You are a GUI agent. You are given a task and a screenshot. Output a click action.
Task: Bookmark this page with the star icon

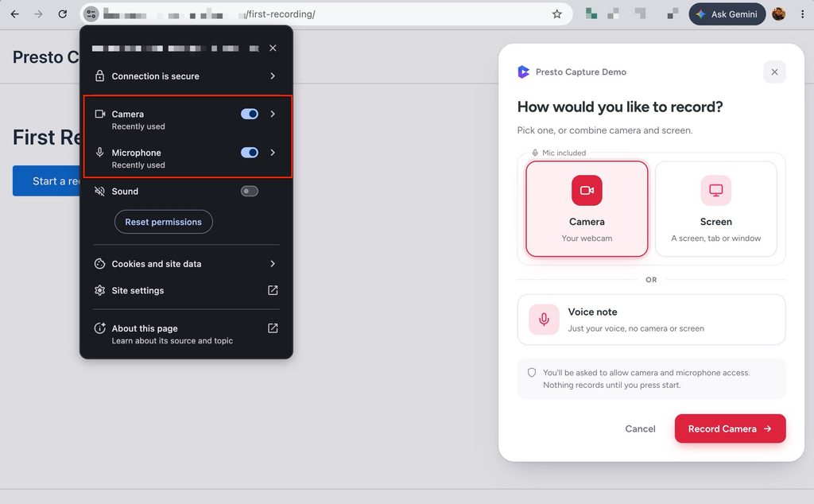[557, 14]
